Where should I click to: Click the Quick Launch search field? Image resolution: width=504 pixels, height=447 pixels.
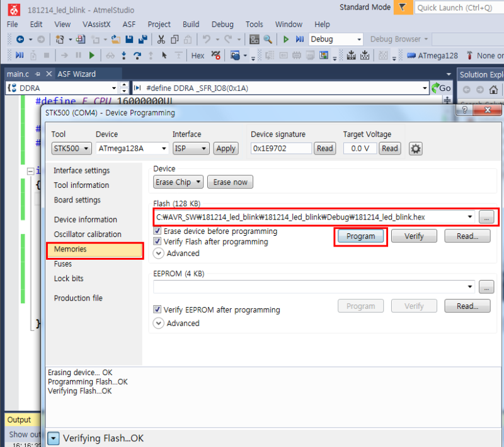[459, 8]
